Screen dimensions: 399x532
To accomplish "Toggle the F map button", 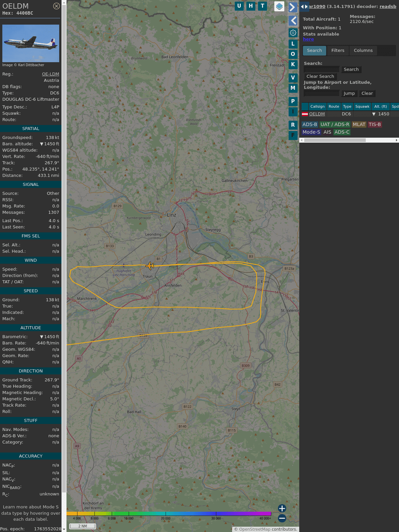I will tap(293, 135).
